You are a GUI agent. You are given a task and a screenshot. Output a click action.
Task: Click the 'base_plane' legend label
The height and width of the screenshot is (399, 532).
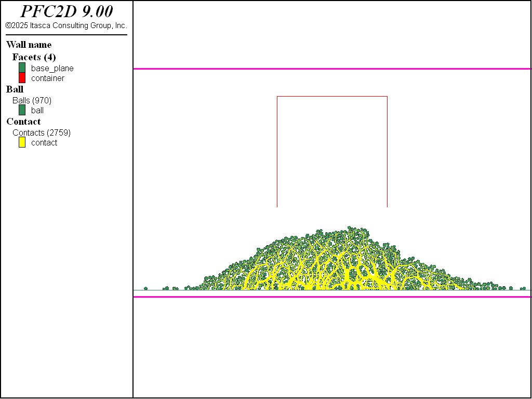tap(52, 68)
